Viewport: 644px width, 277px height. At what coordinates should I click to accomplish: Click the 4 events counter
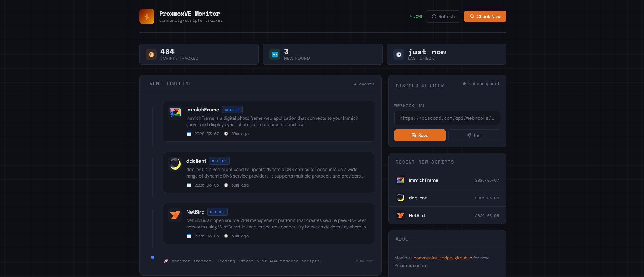364,84
